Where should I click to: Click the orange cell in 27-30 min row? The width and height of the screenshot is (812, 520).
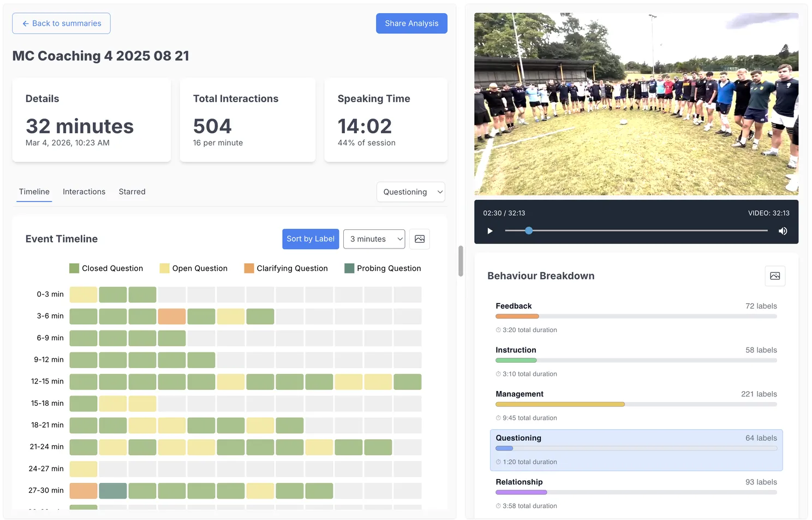click(83, 491)
